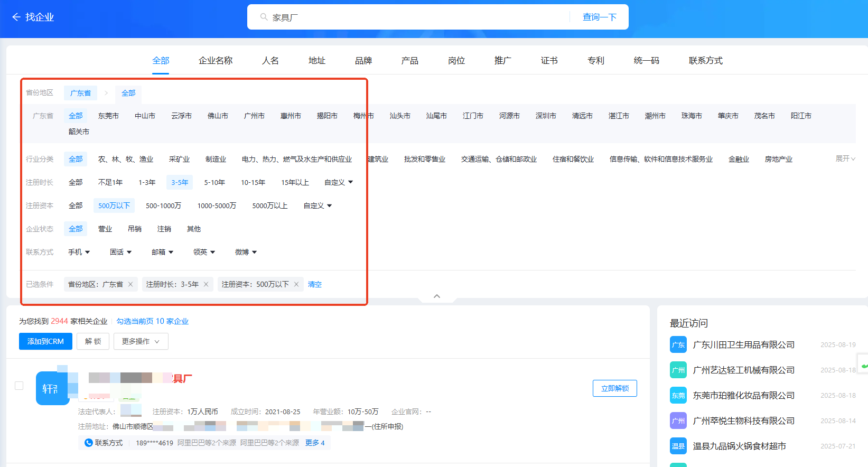
Task: Tick the checkbox of the first company result
Action: (x=19, y=386)
